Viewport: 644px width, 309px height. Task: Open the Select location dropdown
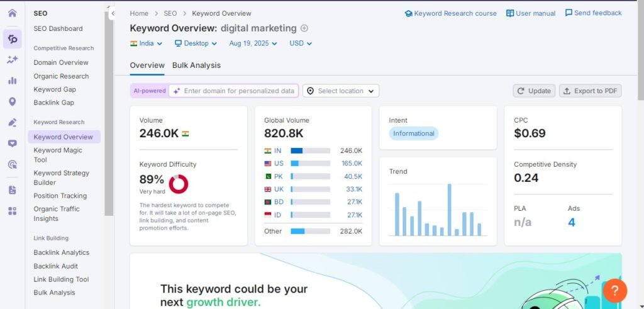341,91
